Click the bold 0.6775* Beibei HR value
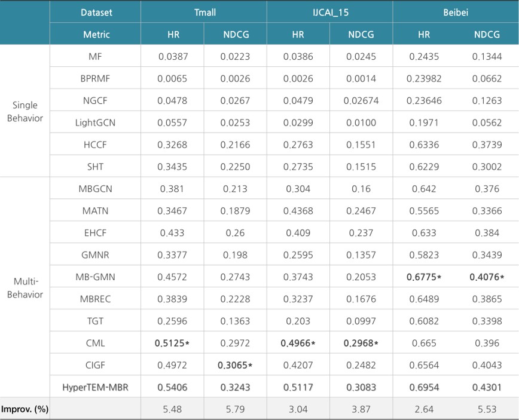This screenshot has width=519, height=420. click(x=425, y=277)
